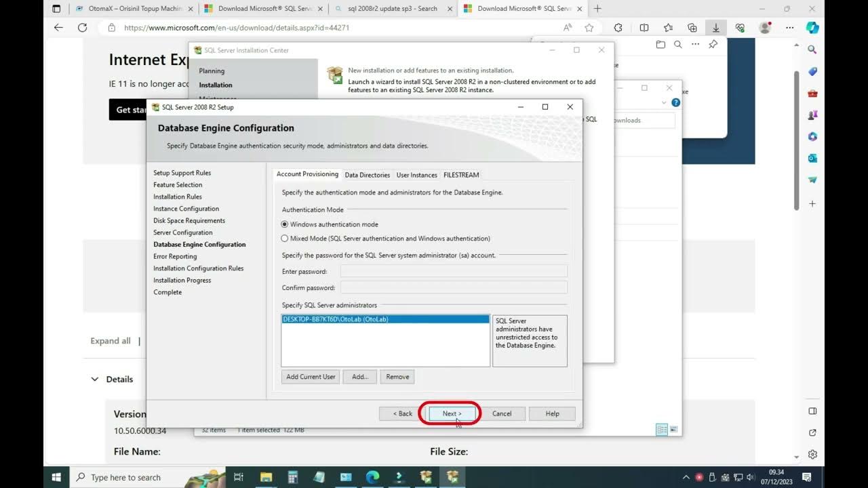The height and width of the screenshot is (488, 868).
Task: Switch to sql 2008r2 update sp3 tab
Action: 393,9
